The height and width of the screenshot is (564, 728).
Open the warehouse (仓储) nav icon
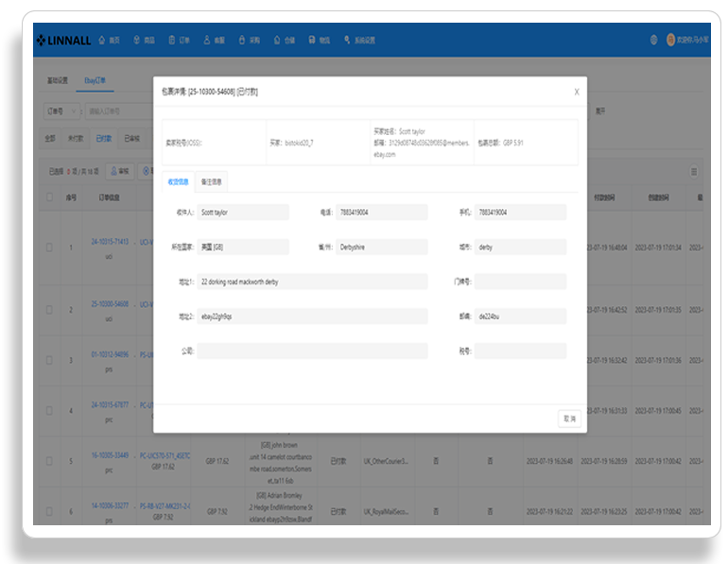277,41
